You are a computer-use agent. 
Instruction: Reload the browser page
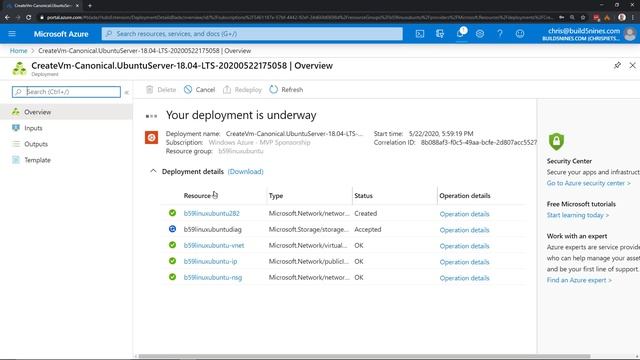coord(29,18)
